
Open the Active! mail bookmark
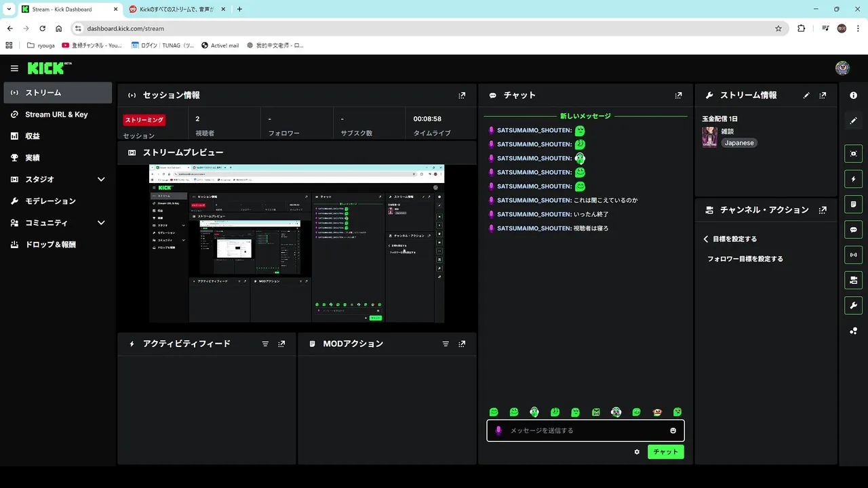[x=220, y=45]
